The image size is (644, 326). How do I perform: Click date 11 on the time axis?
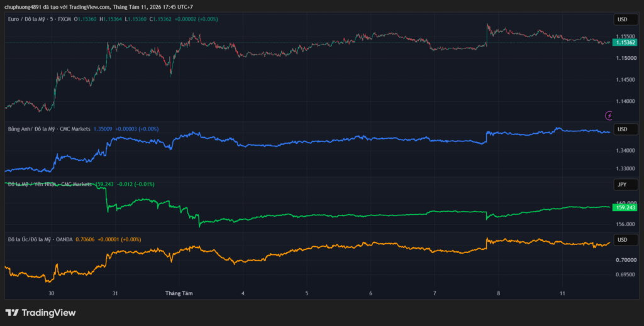(x=562, y=293)
